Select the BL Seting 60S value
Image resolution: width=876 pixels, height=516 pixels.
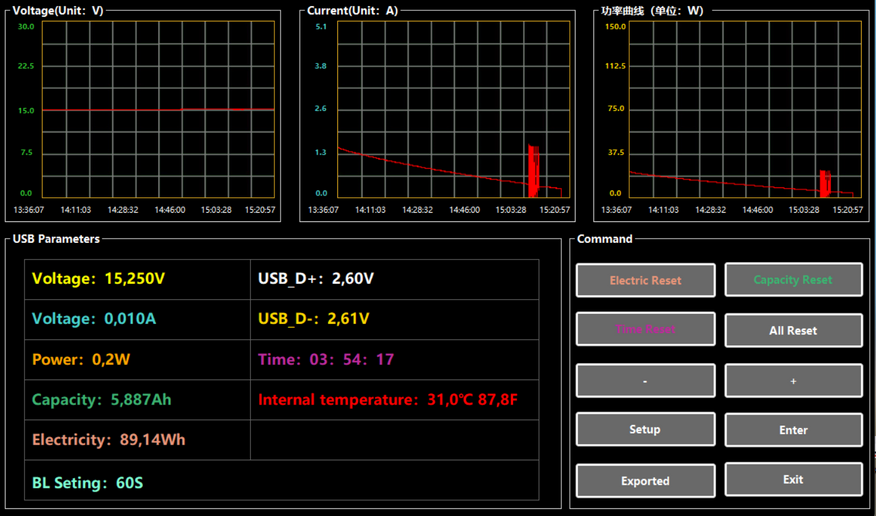(x=88, y=482)
